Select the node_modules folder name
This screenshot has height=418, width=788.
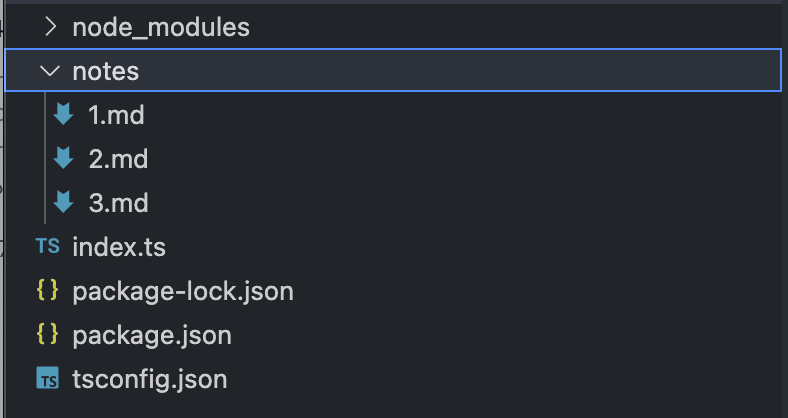coord(161,28)
